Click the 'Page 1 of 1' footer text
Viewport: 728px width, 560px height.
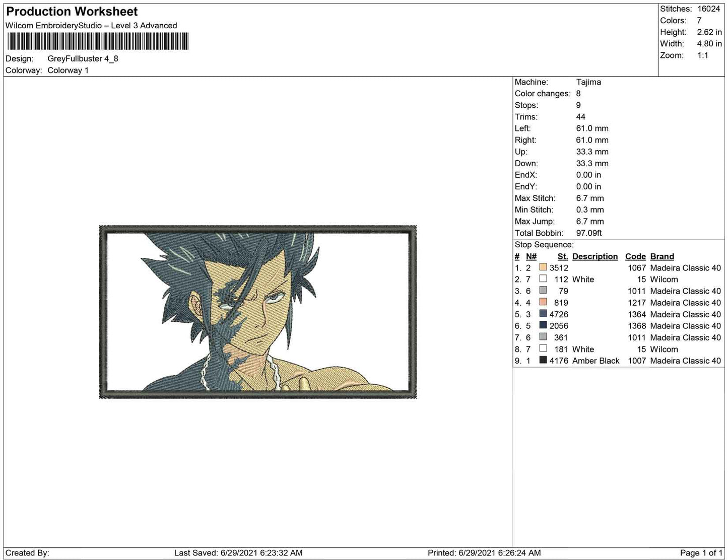tap(701, 553)
